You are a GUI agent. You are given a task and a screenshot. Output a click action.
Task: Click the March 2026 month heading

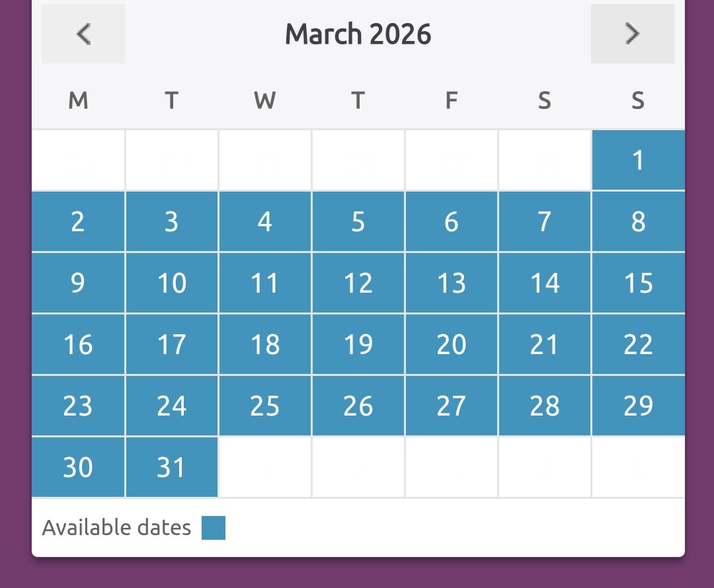coord(358,34)
